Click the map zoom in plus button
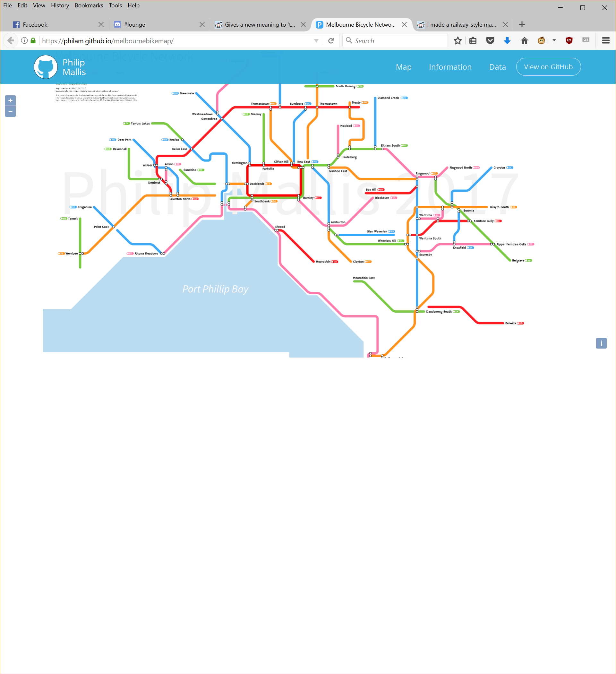616x674 pixels. (10, 100)
